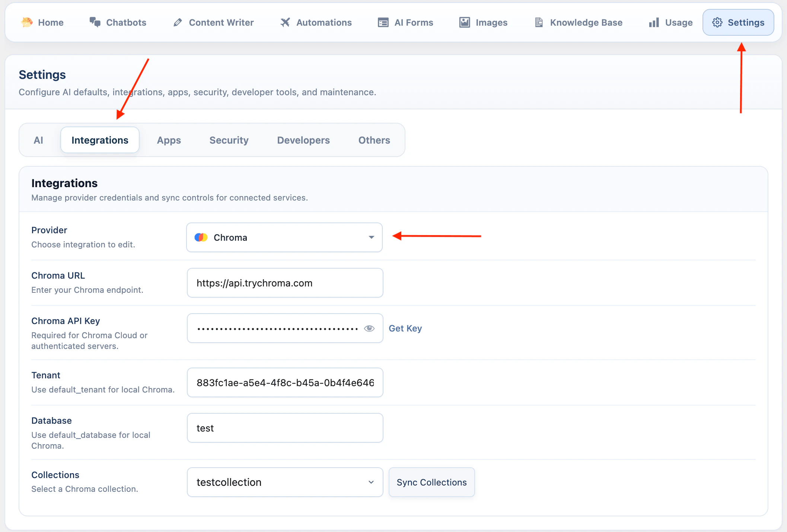Viewport: 787px width, 532px height.
Task: Reveal the Chroma API key with eye icon
Action: point(369,328)
